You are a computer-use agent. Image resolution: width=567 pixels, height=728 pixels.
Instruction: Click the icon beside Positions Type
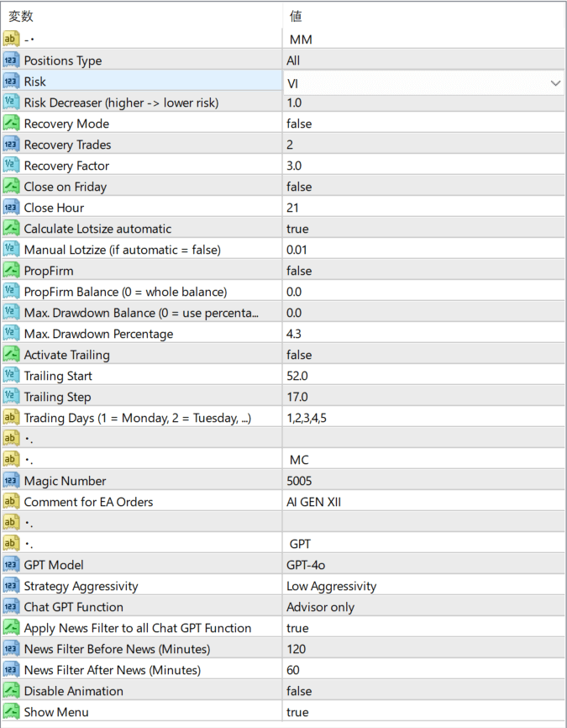click(11, 61)
